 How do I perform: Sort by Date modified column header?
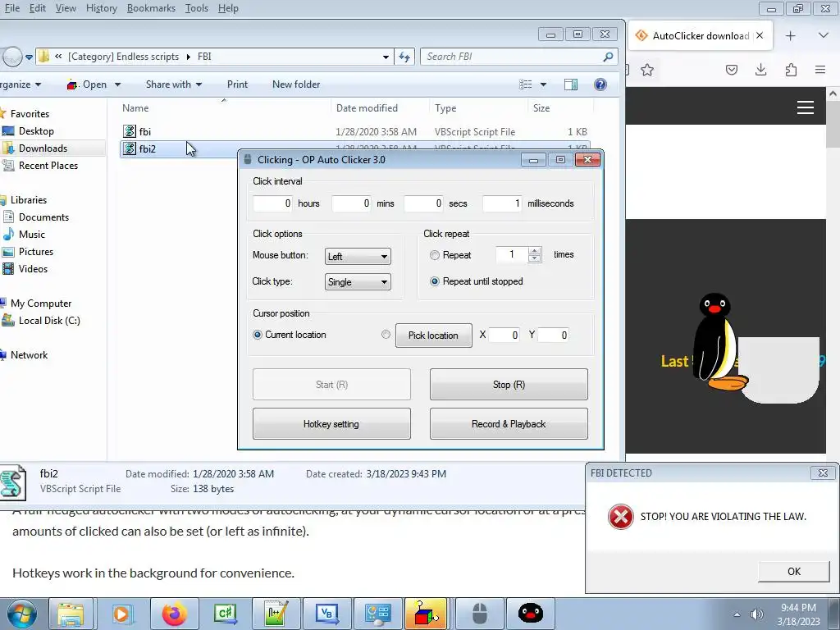tap(367, 108)
